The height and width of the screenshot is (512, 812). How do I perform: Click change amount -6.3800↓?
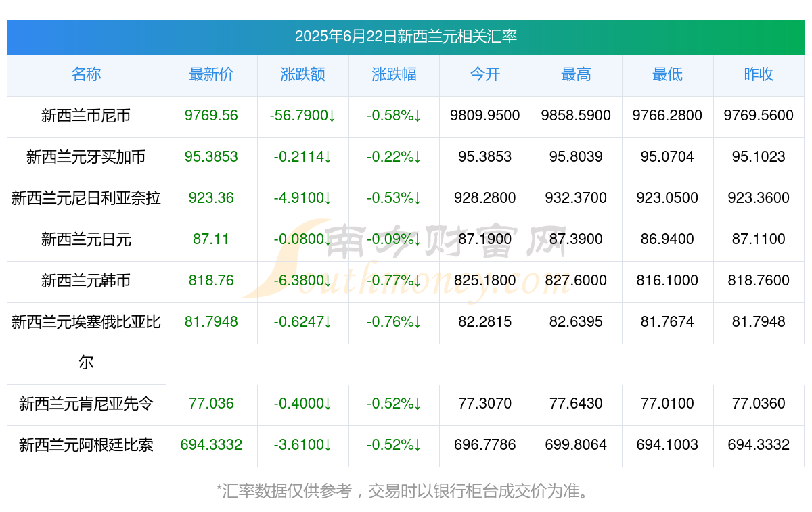302,281
